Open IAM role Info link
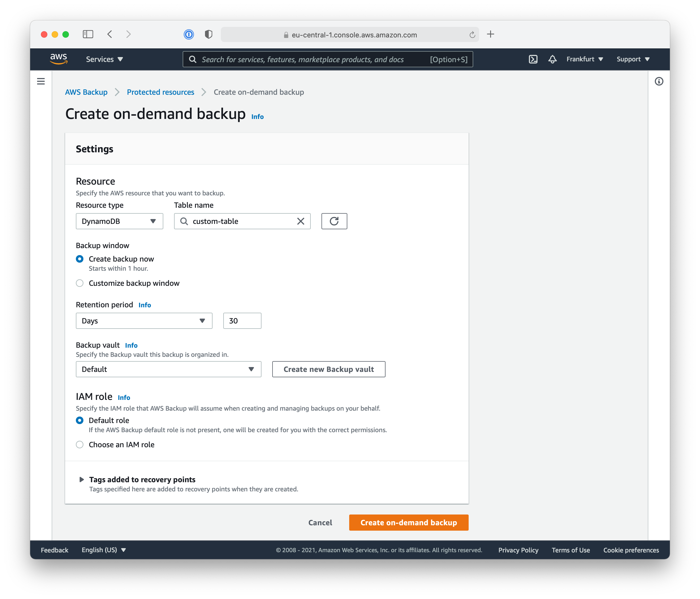700x599 pixels. coord(124,397)
